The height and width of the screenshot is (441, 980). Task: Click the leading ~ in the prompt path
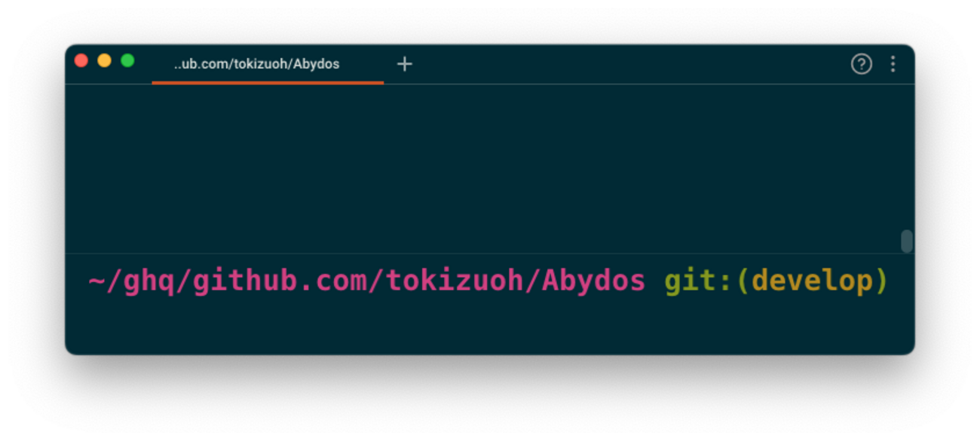click(x=96, y=281)
